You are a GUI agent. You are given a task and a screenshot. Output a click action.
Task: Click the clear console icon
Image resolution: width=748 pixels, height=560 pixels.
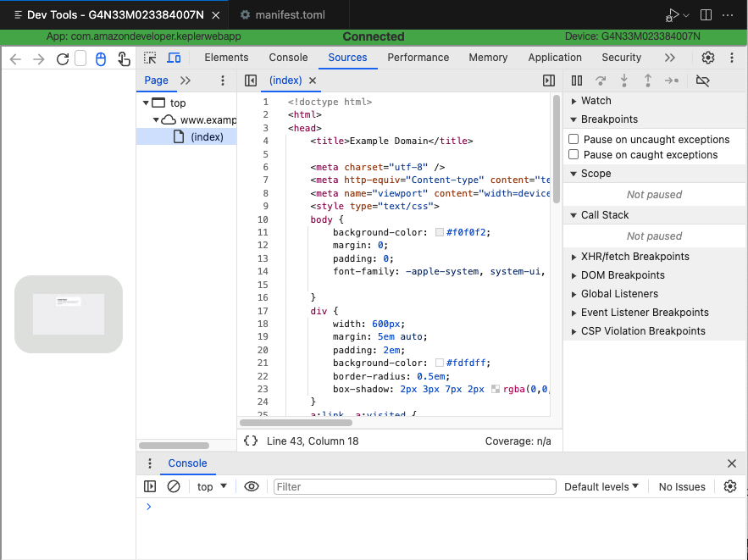click(x=174, y=486)
